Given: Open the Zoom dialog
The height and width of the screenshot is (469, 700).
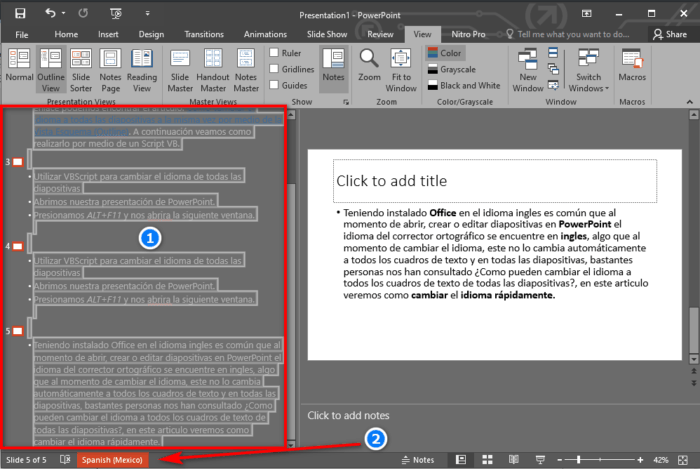Looking at the screenshot, I should pos(369,65).
